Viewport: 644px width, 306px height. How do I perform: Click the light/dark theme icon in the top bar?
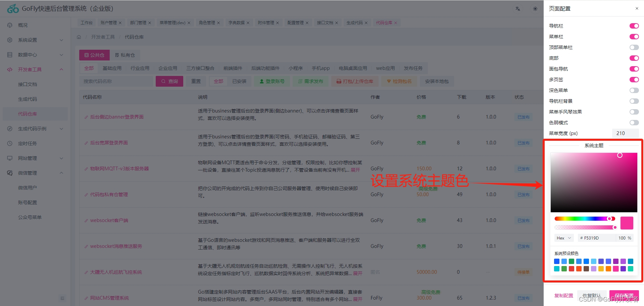(535, 9)
